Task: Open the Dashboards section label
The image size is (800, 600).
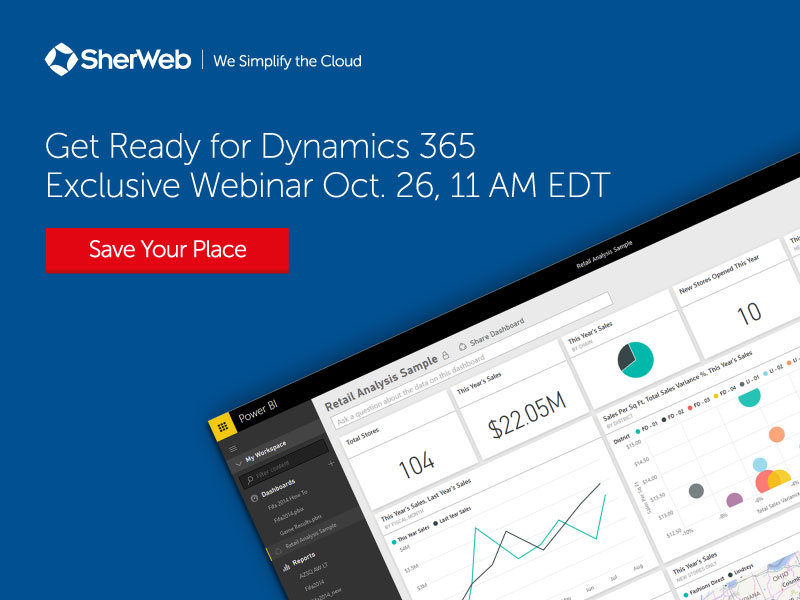Action: (x=278, y=488)
